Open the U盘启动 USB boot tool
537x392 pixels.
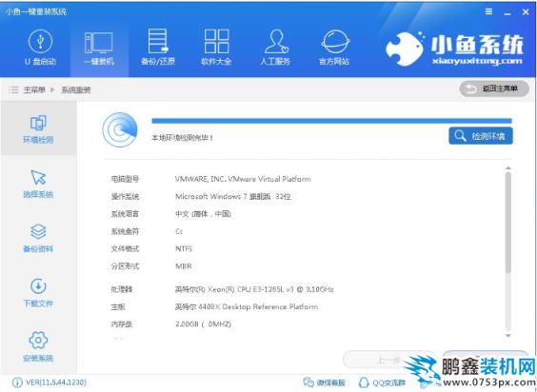point(40,48)
